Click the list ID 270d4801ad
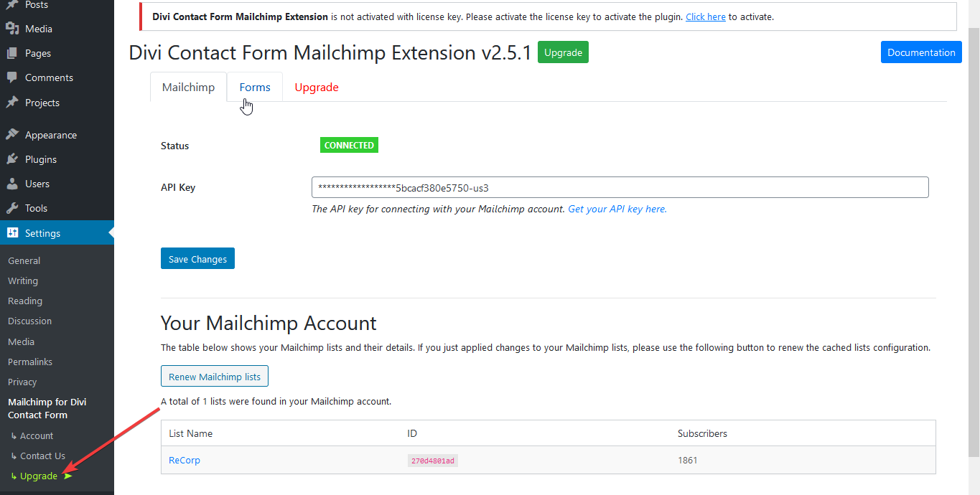Image resolution: width=980 pixels, height=495 pixels. click(433, 461)
